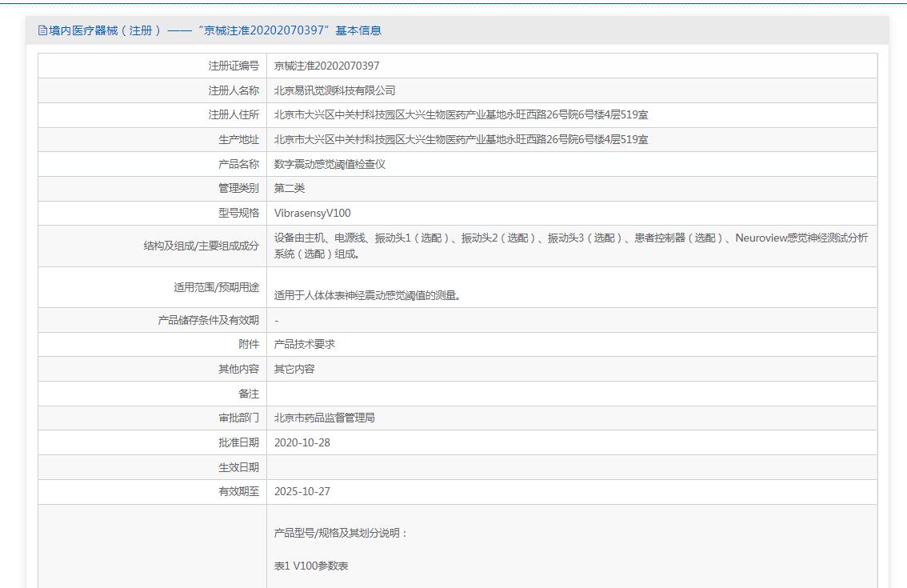Open the 其它内容 link
This screenshot has height=588, width=907.
(x=294, y=369)
